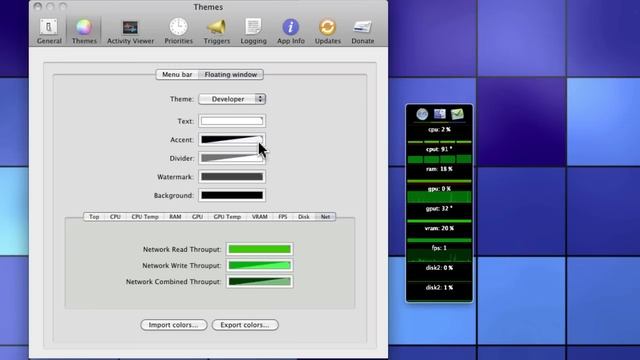Viewport: 640px width, 360px height.
Task: Select the Top tab
Action: (94, 217)
